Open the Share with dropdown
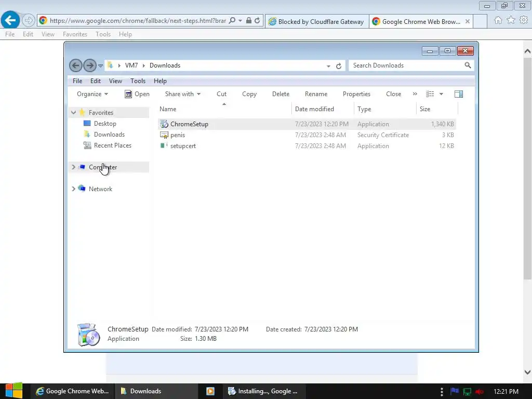The width and height of the screenshot is (532, 399). [x=182, y=94]
